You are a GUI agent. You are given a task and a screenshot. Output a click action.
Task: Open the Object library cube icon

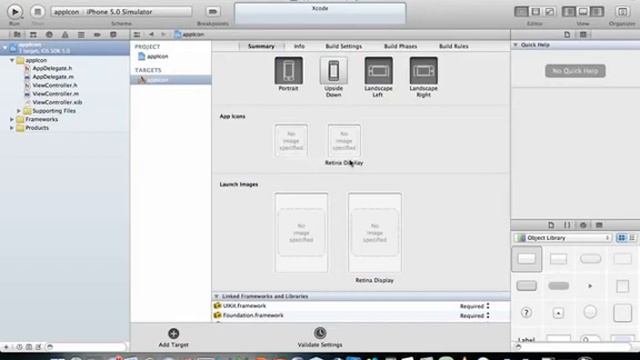pyautogui.click(x=583, y=225)
